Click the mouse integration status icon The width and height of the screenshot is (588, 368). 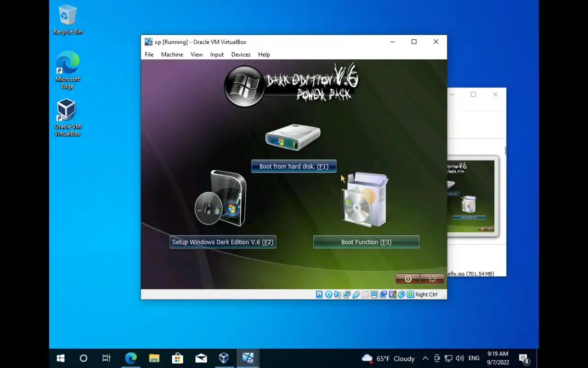pyautogui.click(x=401, y=294)
